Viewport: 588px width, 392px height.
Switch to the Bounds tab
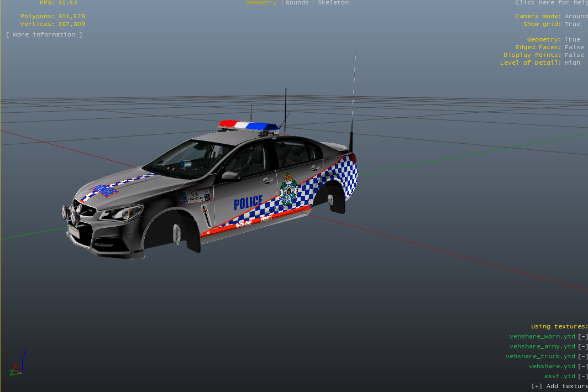297,3
